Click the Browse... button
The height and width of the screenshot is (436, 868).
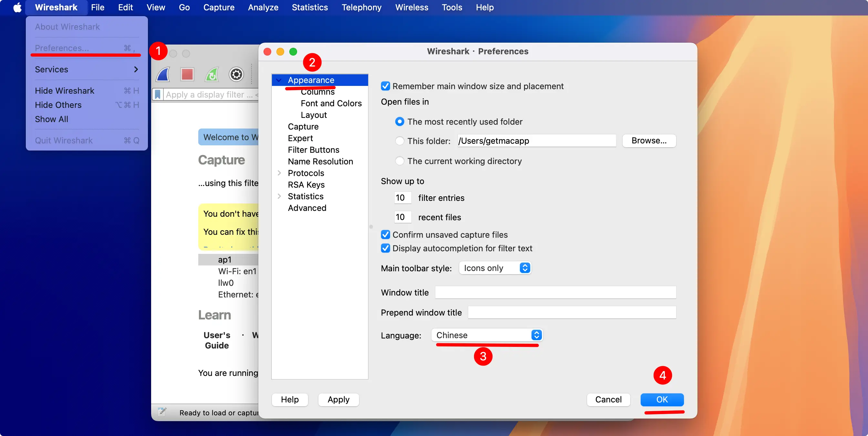click(649, 141)
